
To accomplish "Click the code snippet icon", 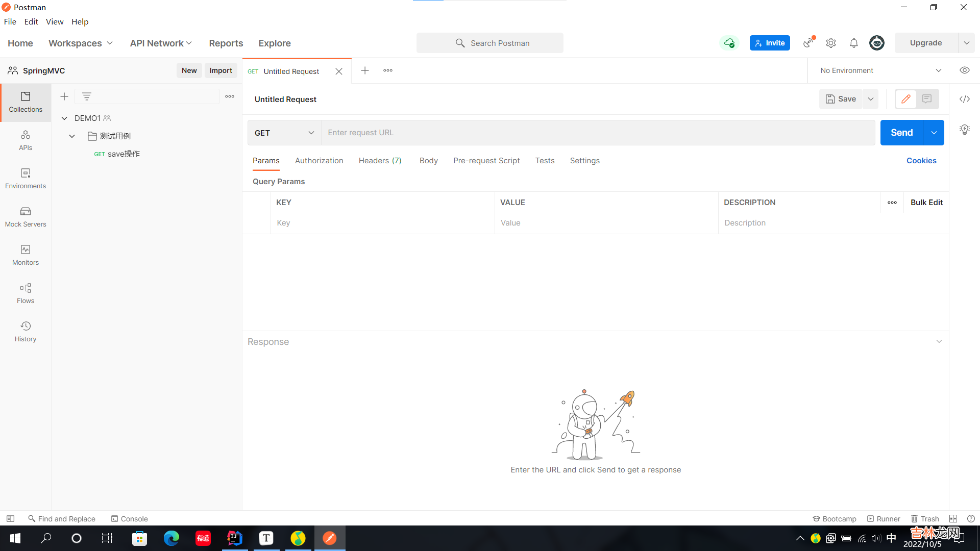I will coord(964,99).
